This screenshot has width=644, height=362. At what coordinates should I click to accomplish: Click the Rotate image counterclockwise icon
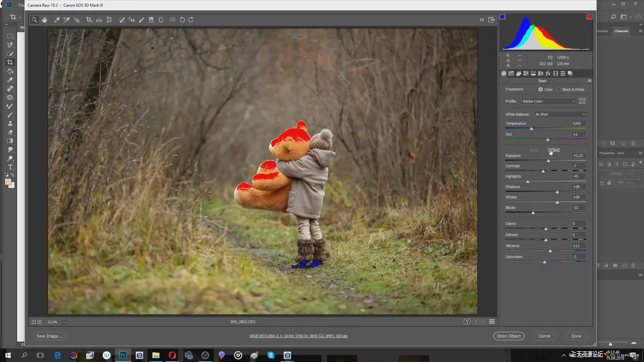click(x=182, y=20)
